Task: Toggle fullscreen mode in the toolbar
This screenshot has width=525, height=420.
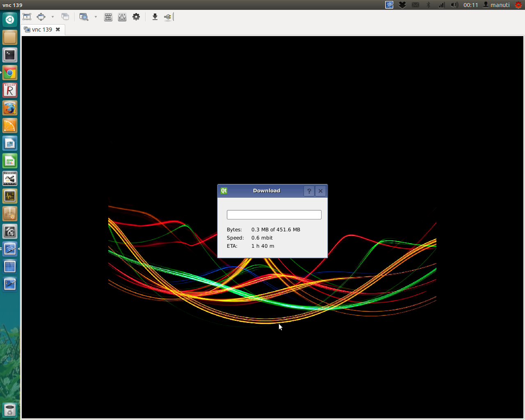Action: point(41,17)
